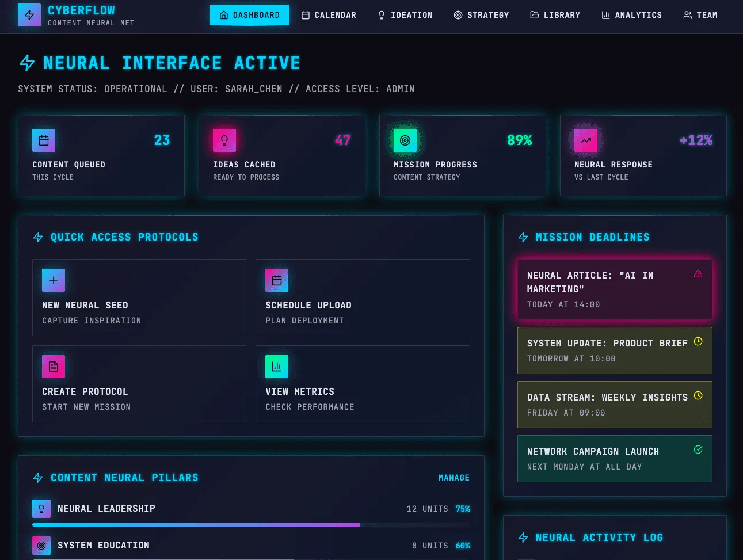
Task: Click the Schedule Upload calendar icon
Action: click(x=277, y=280)
